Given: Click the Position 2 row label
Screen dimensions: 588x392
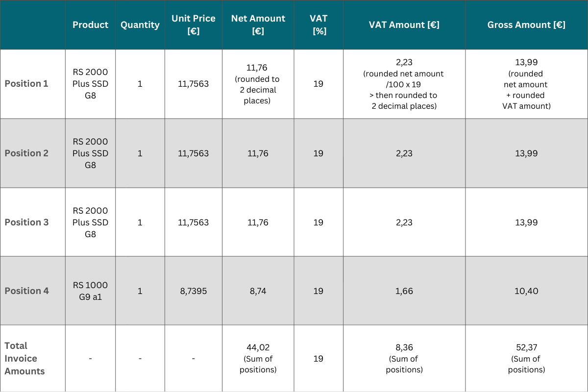Looking at the screenshot, I should (x=26, y=153).
